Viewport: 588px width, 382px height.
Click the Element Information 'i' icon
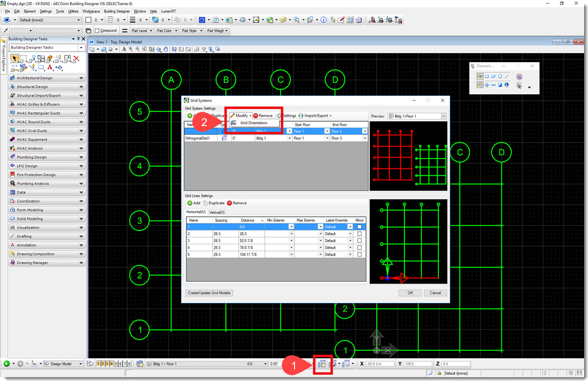point(323,20)
